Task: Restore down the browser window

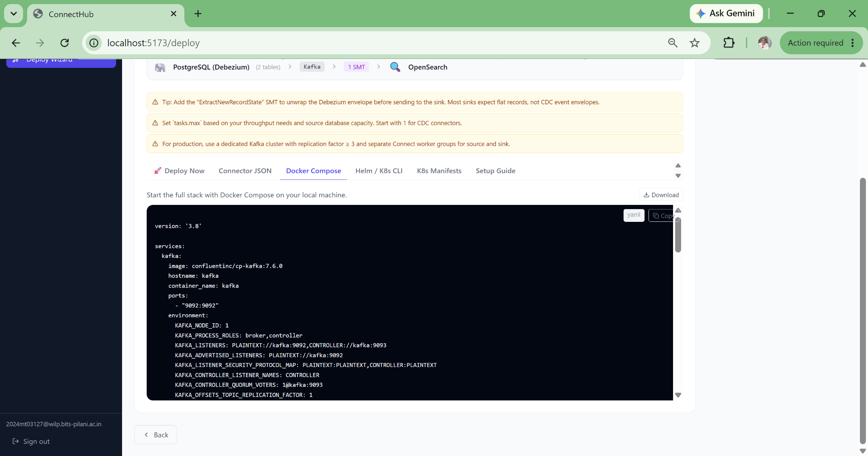Action: tap(821, 14)
